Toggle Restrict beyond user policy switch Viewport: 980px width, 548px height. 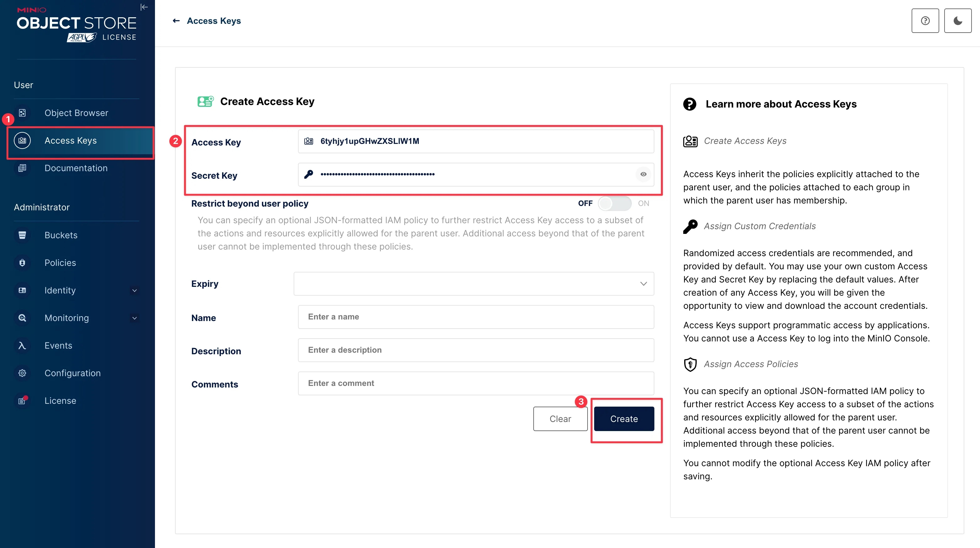point(615,203)
